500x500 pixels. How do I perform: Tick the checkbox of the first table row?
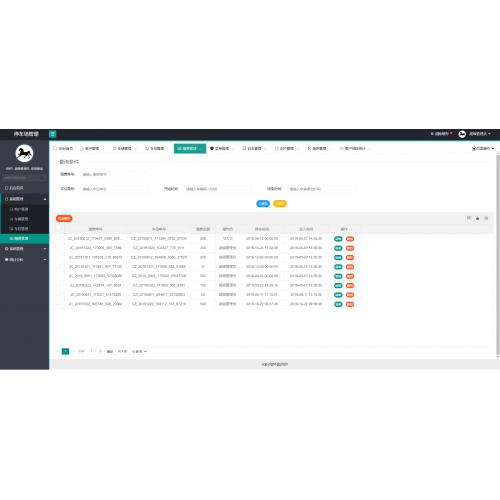pos(59,239)
